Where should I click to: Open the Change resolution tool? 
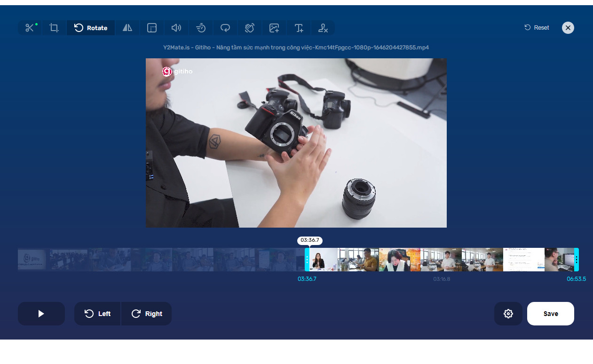152,28
